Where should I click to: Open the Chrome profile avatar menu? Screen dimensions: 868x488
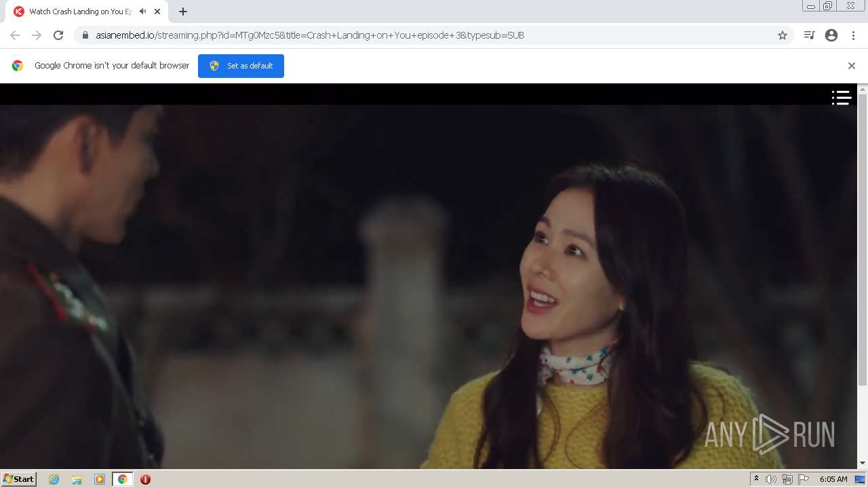point(831,35)
